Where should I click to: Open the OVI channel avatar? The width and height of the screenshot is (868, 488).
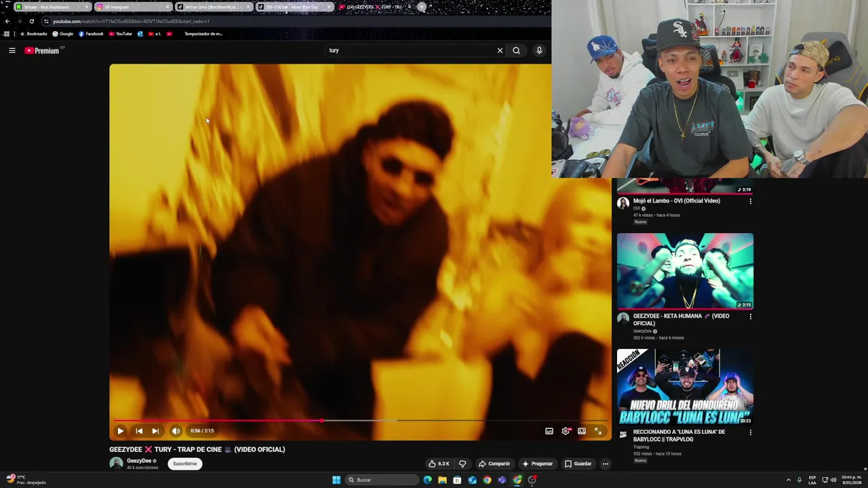623,203
